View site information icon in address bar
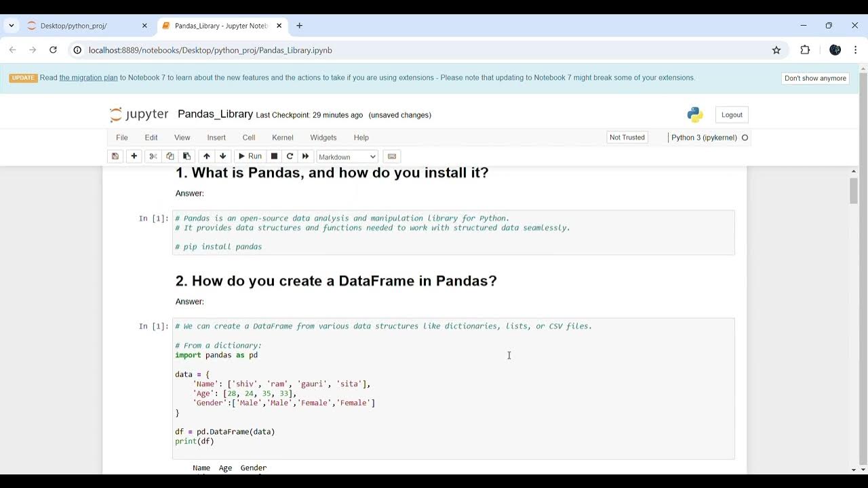The image size is (868, 488). click(x=77, y=50)
